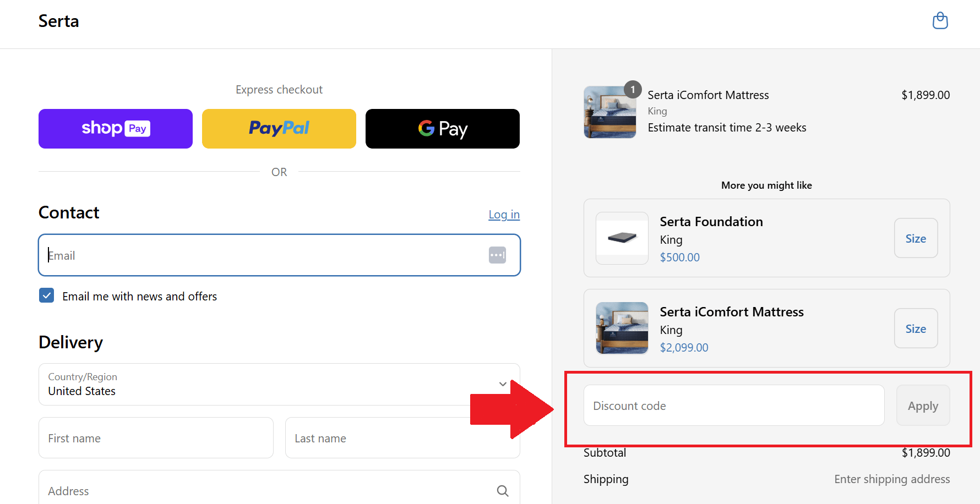Click 'Enter shipping address' text
Image resolution: width=980 pixels, height=504 pixels.
(x=892, y=479)
